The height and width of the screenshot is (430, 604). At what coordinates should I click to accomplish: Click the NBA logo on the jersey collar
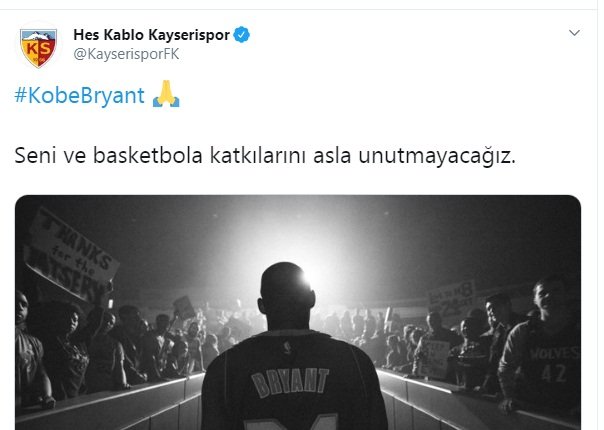(x=286, y=346)
